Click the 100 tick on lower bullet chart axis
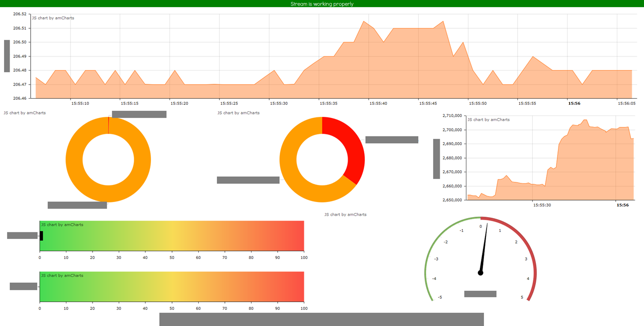Image resolution: width=644 pixels, height=326 pixels. [x=303, y=308]
